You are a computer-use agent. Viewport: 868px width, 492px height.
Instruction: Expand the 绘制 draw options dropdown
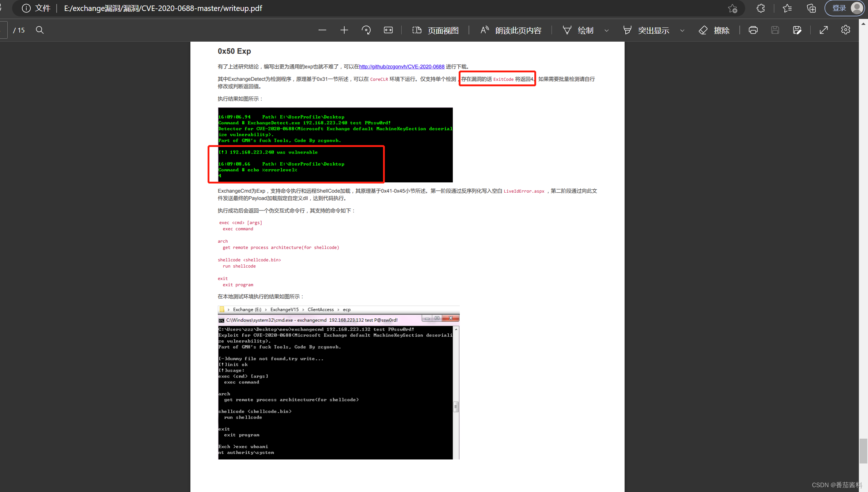[x=607, y=30]
